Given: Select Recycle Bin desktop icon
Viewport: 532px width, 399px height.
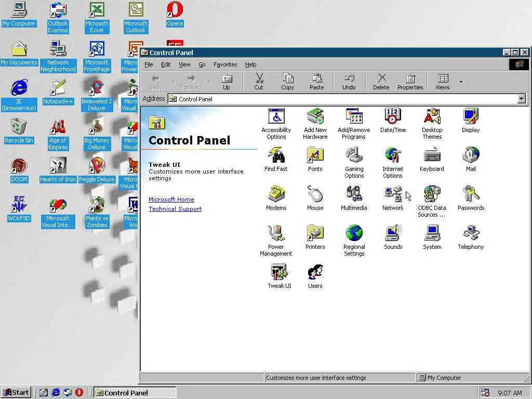Looking at the screenshot, I should pos(19,131).
